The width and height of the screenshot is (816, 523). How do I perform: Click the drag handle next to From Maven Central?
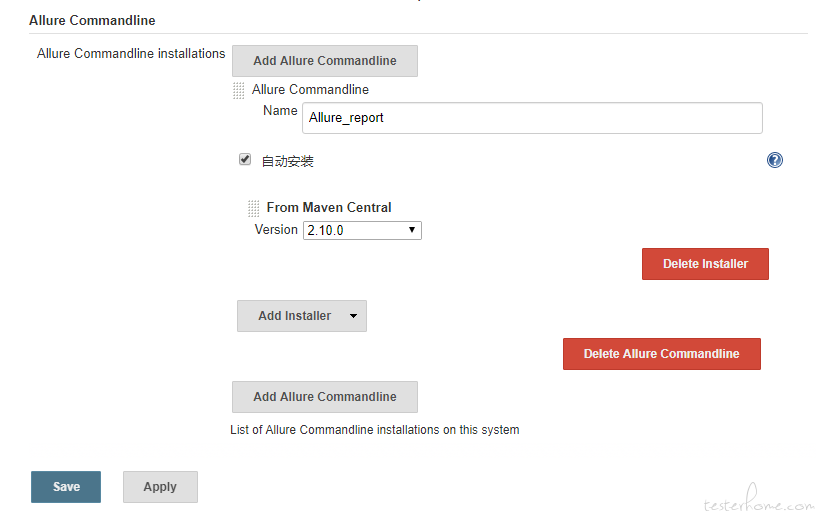(x=253, y=208)
